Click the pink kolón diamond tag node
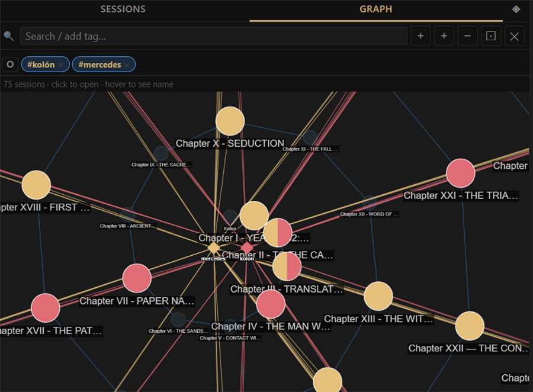Screen dimensions: 533x392 [x=247, y=248]
